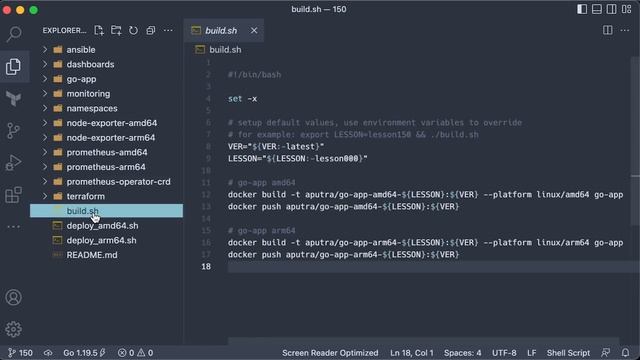This screenshot has height=360, width=640.
Task: Refresh the Explorer file tree
Action: (133, 30)
